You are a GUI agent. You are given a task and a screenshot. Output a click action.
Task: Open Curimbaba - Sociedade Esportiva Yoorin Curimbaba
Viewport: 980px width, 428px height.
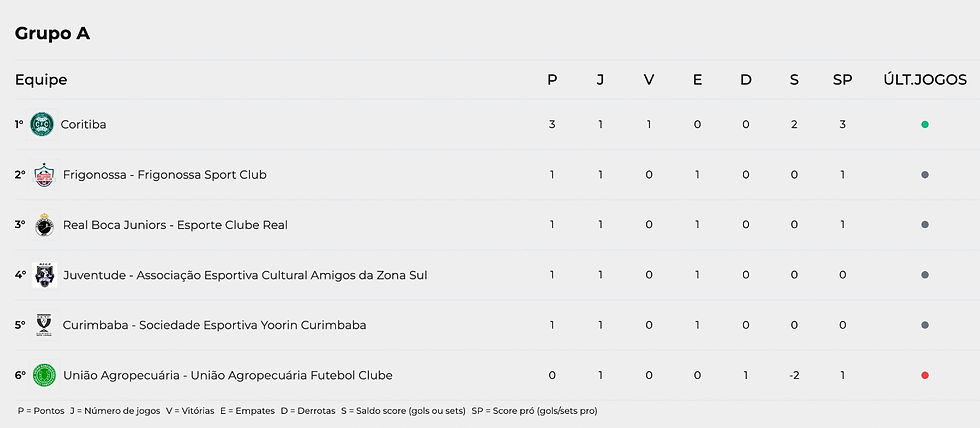tap(214, 326)
